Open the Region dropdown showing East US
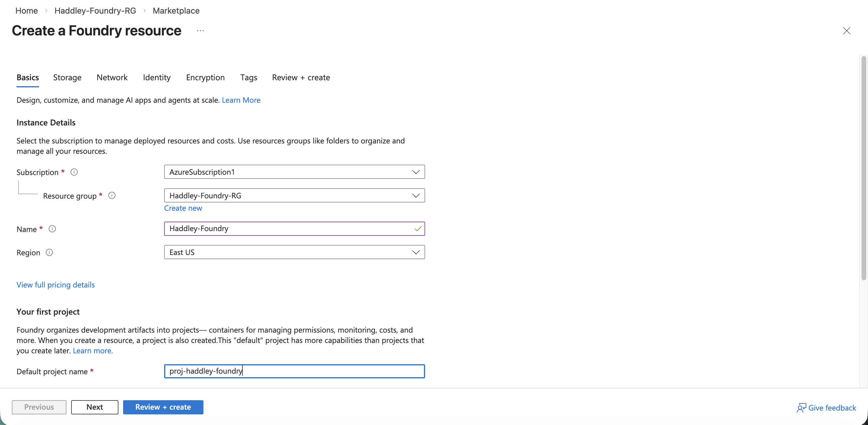Screen dimensions: 868x425 point(294,252)
